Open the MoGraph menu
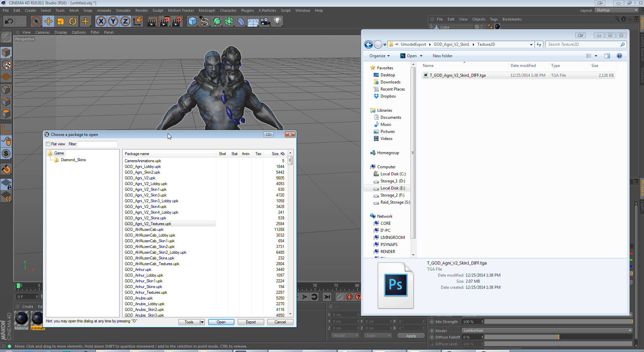Screen dimensions: 644x352 pos(206,10)
